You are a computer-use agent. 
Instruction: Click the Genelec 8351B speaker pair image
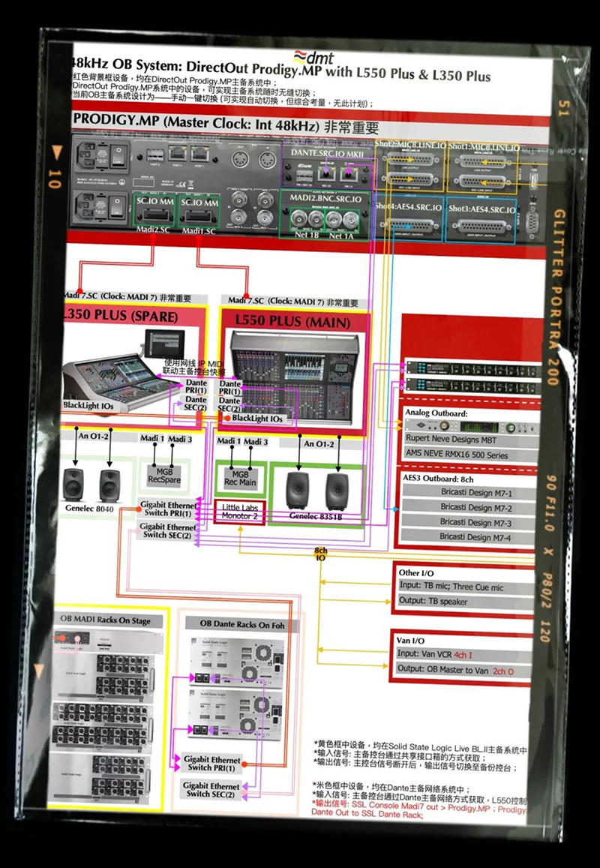[x=316, y=490]
